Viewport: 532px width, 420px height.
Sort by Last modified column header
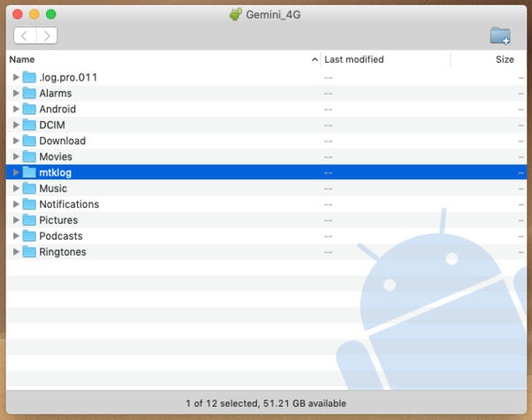point(385,59)
